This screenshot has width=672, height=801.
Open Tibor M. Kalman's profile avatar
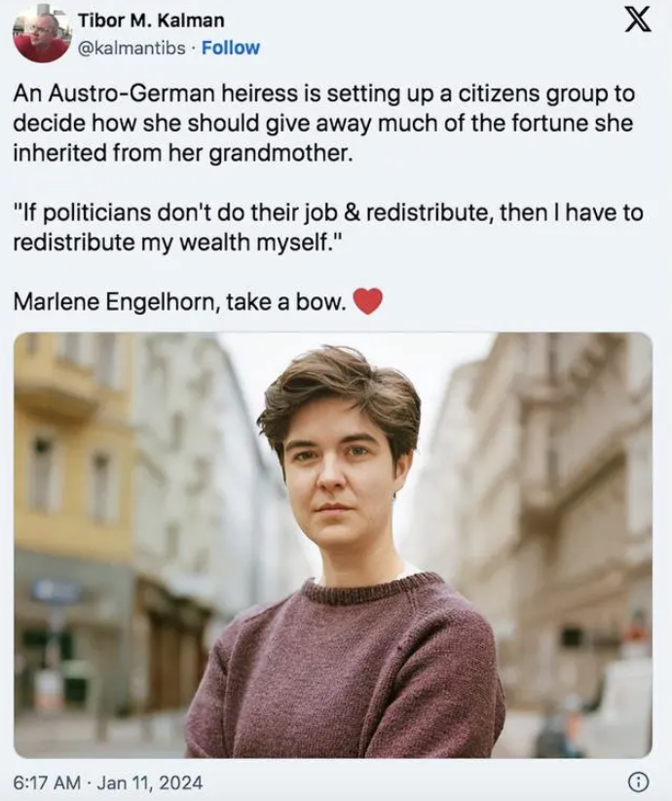coord(41,34)
